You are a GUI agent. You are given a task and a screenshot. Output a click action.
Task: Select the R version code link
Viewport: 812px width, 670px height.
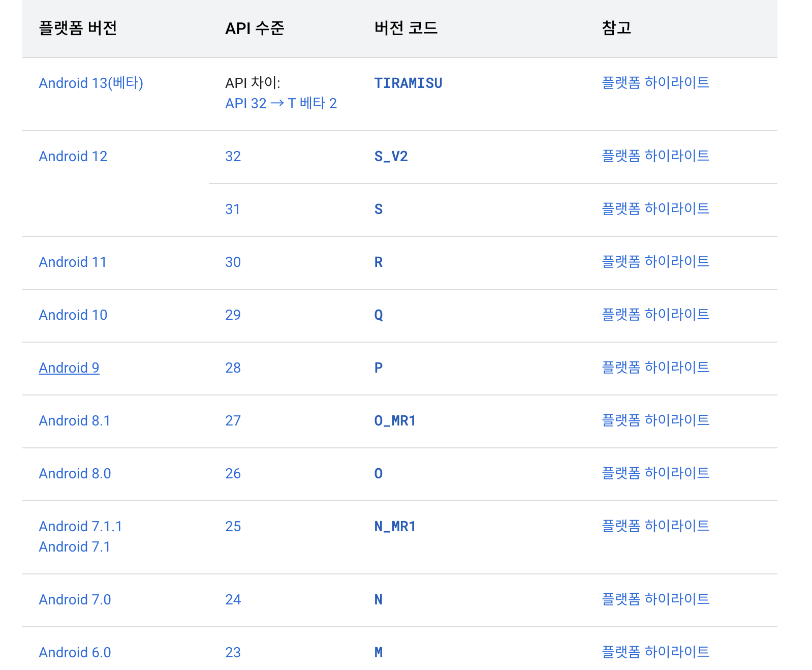(379, 262)
